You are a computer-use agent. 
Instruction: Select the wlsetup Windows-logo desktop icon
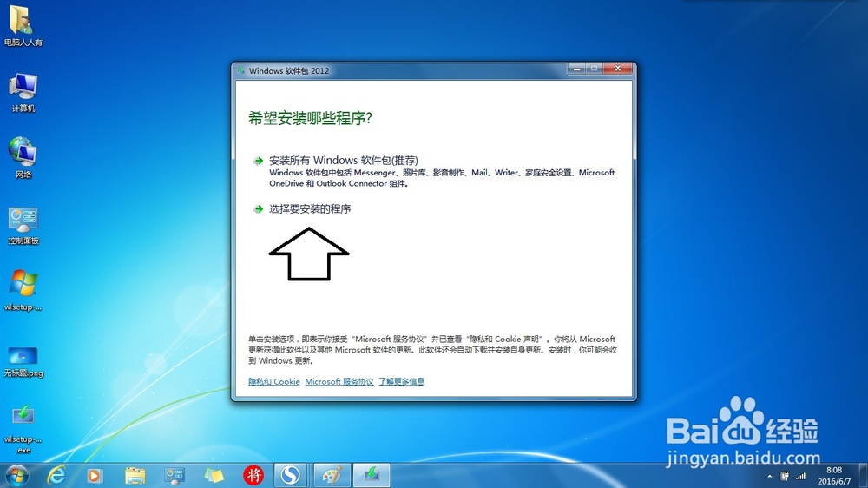(23, 290)
